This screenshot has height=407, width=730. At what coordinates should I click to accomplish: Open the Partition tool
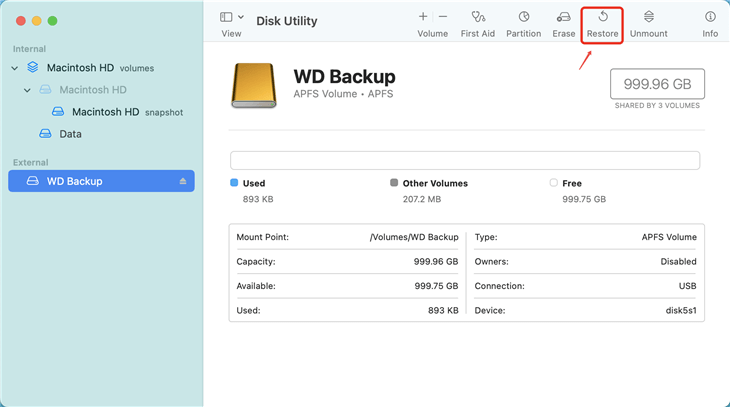point(524,24)
